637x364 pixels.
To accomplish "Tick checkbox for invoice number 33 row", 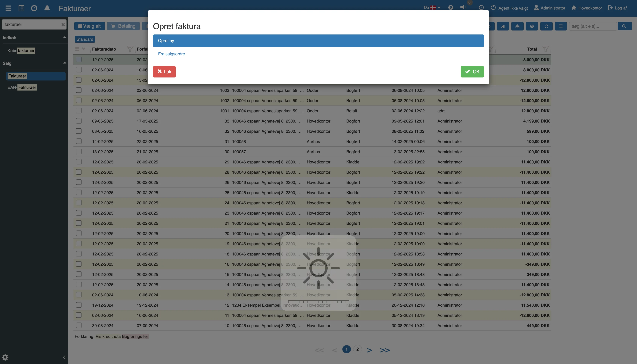I will 79,121.
